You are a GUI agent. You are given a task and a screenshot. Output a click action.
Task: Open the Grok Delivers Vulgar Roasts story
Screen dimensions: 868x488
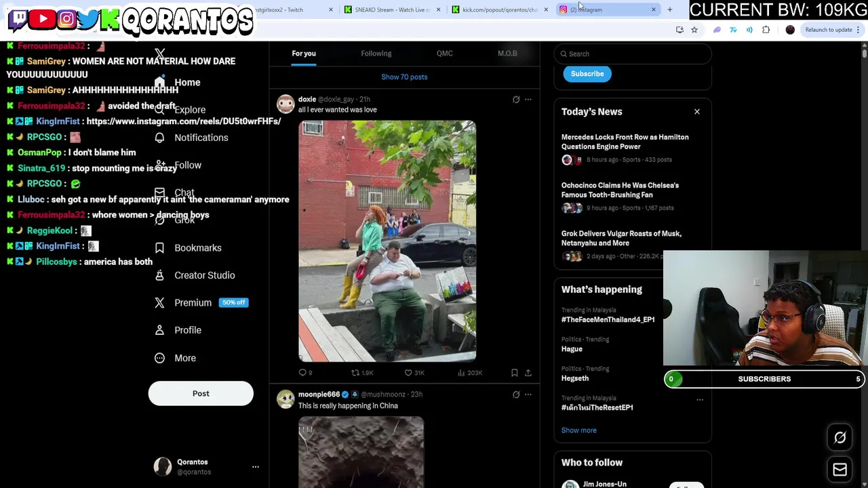point(621,238)
